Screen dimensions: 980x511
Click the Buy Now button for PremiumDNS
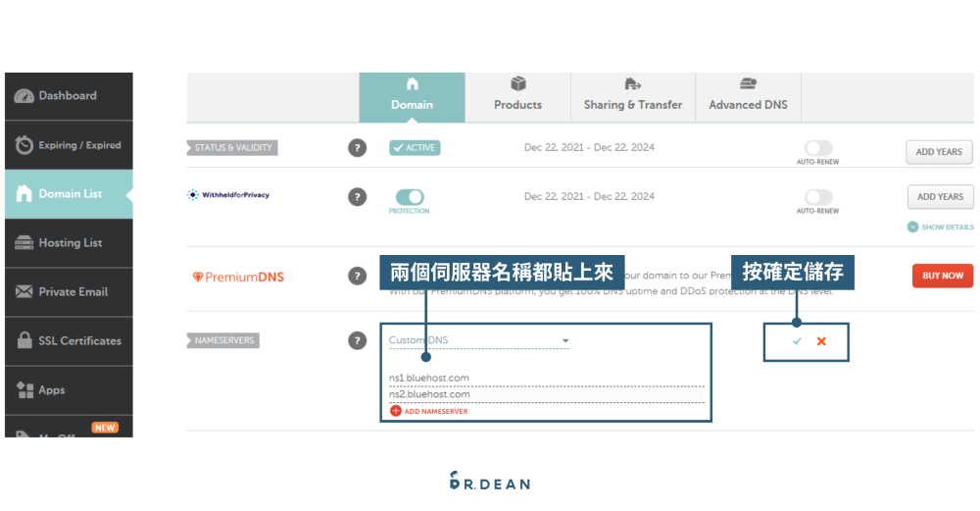[x=943, y=276]
